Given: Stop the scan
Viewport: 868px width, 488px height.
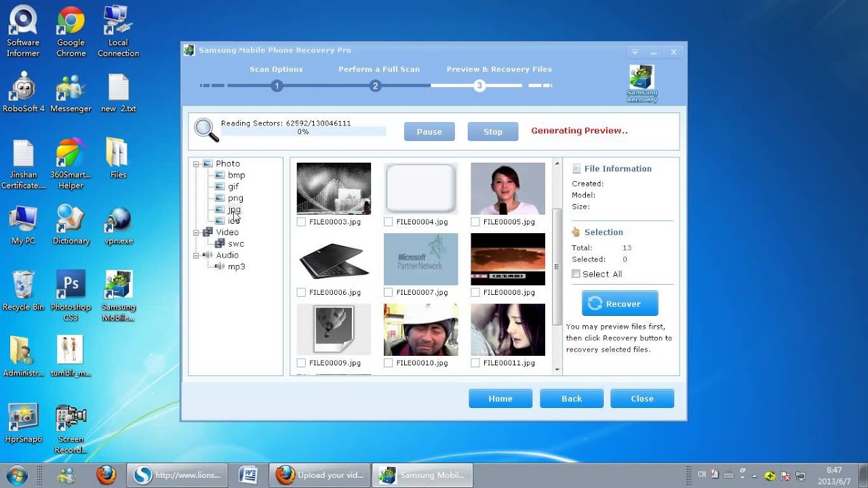Looking at the screenshot, I should pos(493,131).
